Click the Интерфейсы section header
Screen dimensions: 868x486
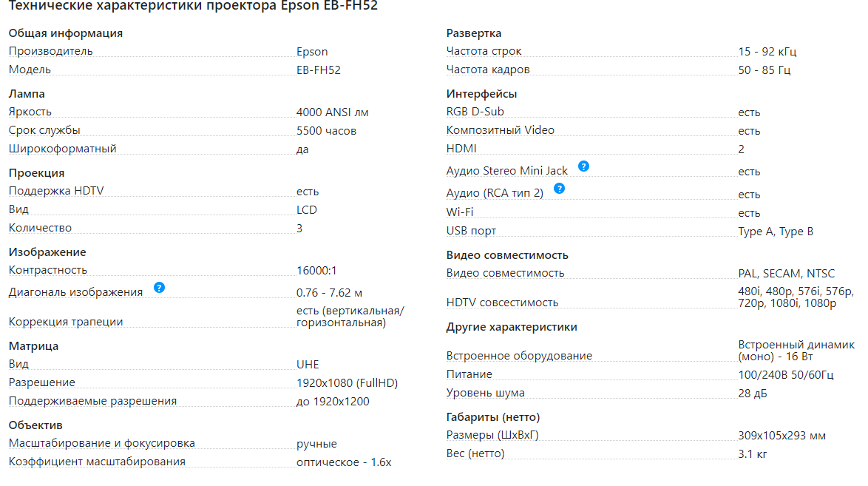click(x=481, y=94)
